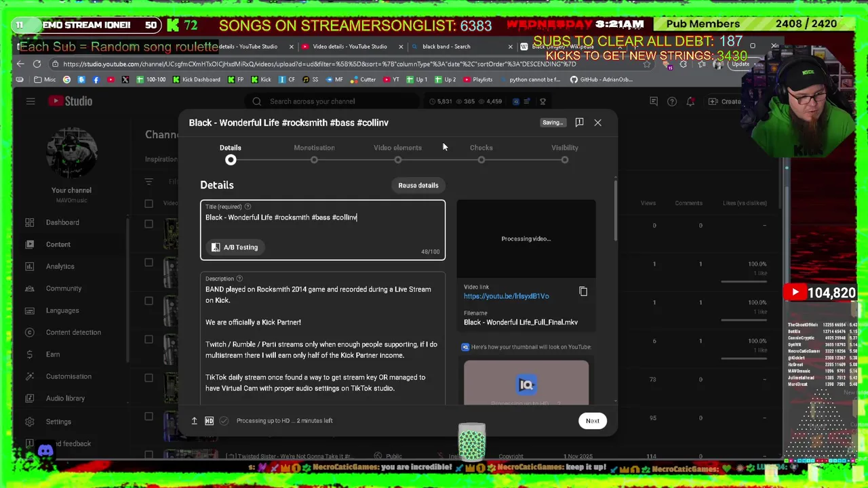868x488 pixels.
Task: Go to the Checks step
Action: click(481, 154)
